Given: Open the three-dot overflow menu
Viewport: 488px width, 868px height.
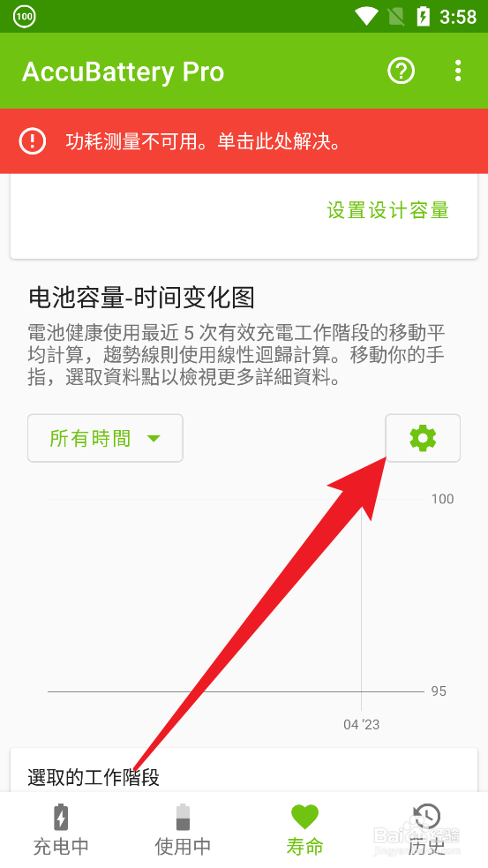Looking at the screenshot, I should point(458,71).
